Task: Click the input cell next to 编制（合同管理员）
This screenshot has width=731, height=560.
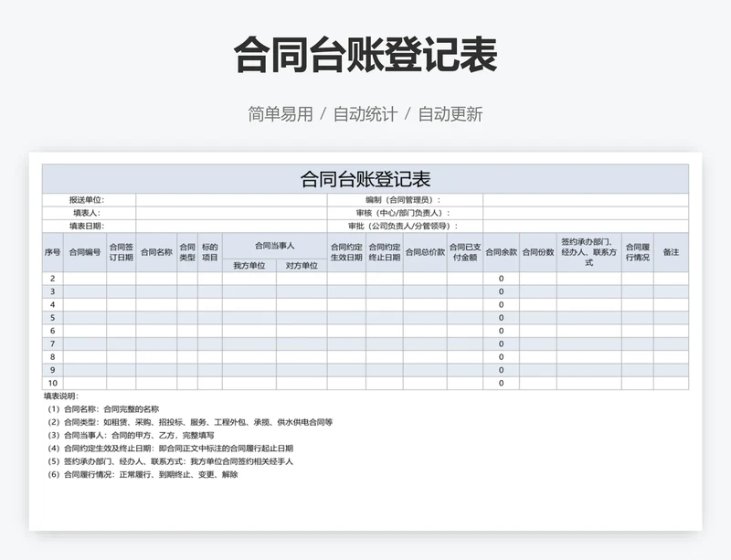Action: 586,200
